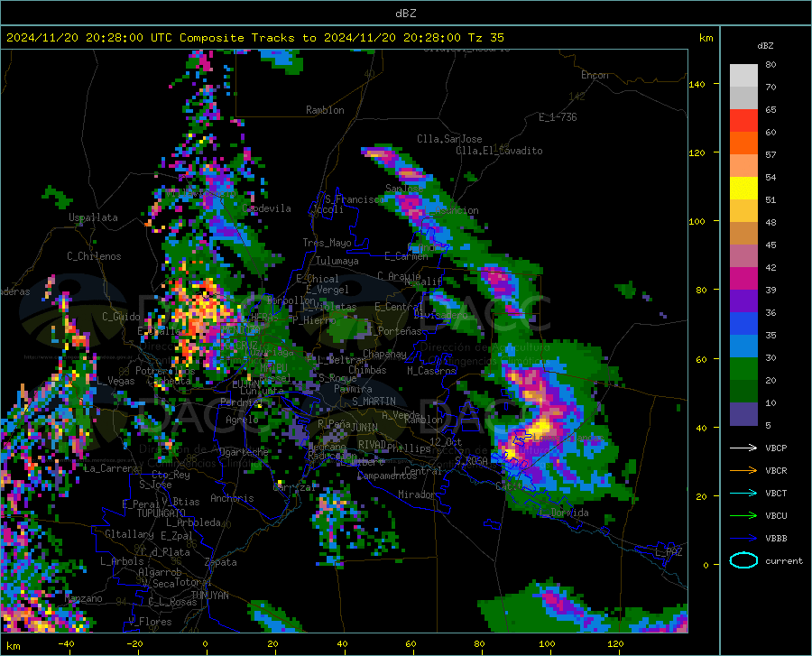The width and height of the screenshot is (812, 656).
Task: Click the 'S_Francisco' map label
Action: [355, 199]
